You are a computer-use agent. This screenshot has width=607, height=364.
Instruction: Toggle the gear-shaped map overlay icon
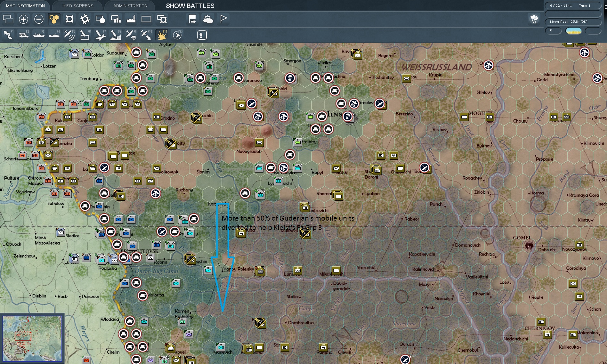(85, 19)
